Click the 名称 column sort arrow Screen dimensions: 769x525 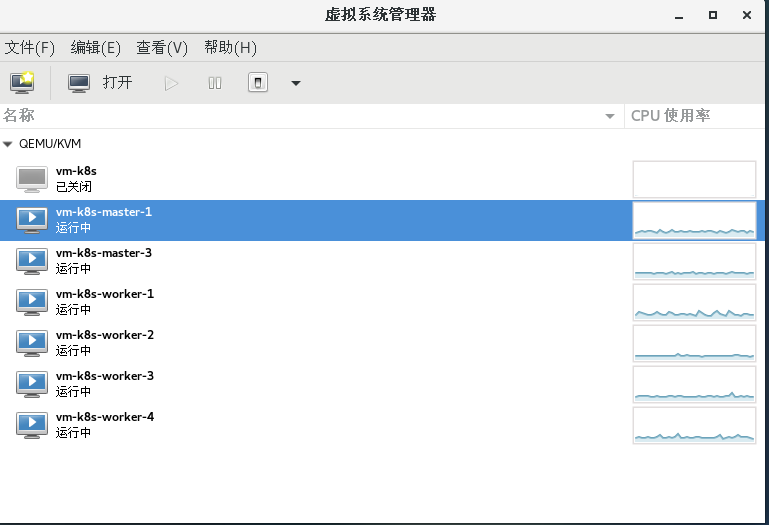click(610, 117)
